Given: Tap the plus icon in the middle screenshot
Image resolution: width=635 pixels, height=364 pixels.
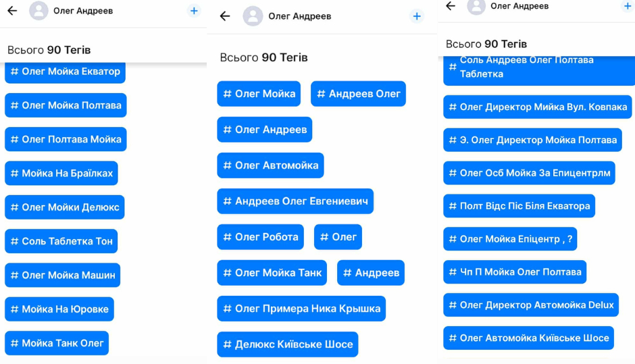Looking at the screenshot, I should 417,16.
